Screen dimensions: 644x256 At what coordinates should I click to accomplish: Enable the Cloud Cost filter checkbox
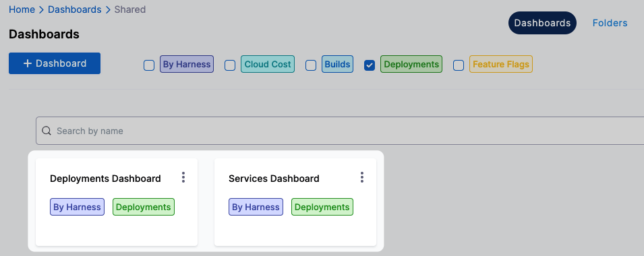(230, 65)
